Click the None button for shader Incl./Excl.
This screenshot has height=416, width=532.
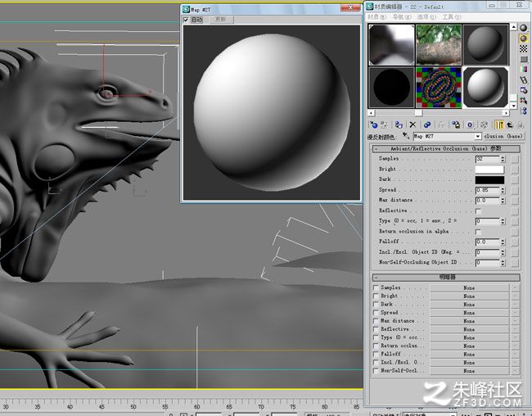pyautogui.click(x=469, y=363)
